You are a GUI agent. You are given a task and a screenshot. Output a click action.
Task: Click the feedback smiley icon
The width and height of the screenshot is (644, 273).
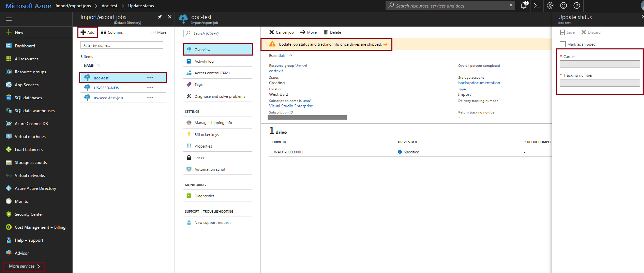tap(564, 5)
